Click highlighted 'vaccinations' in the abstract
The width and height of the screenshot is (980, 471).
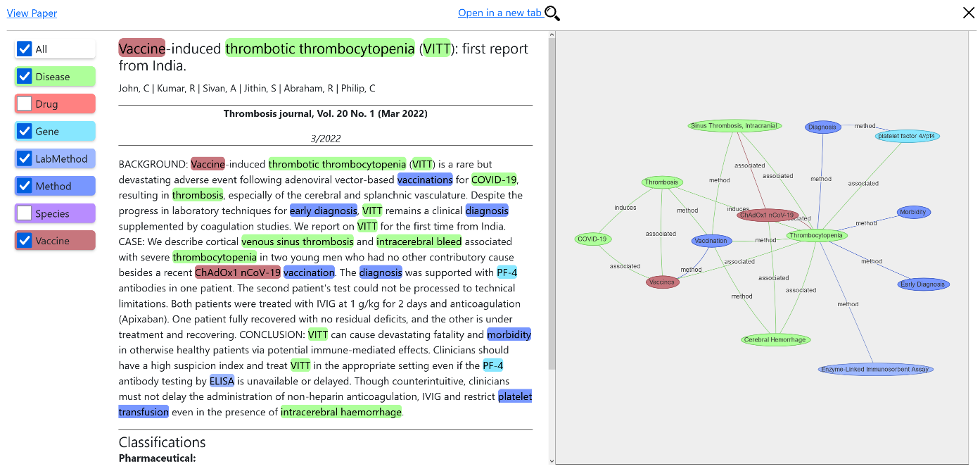tap(425, 180)
